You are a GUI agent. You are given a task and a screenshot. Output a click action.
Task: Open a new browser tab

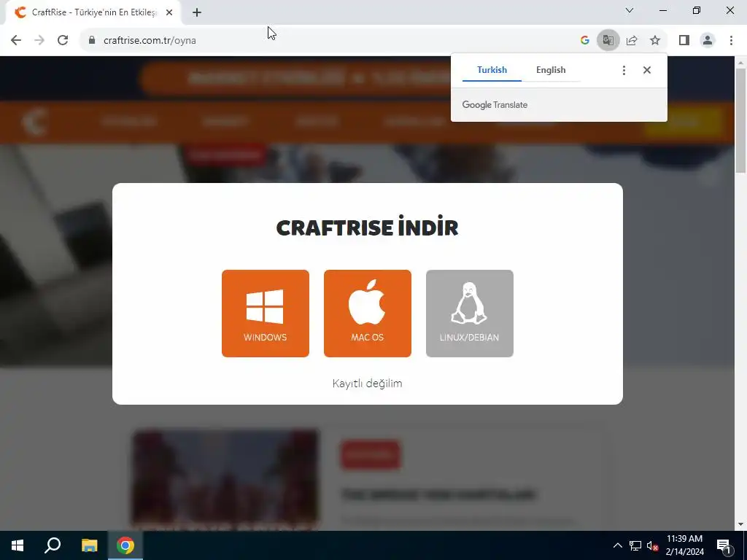[x=197, y=12]
